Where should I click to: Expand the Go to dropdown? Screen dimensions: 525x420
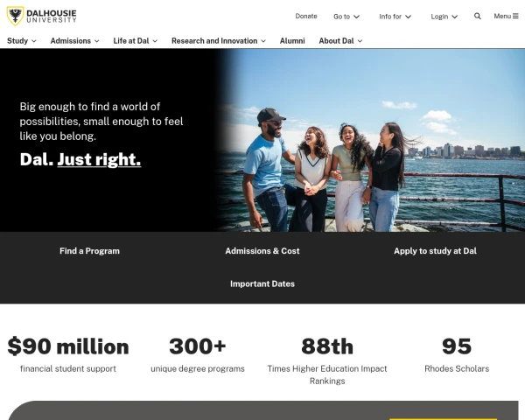pyautogui.click(x=346, y=17)
